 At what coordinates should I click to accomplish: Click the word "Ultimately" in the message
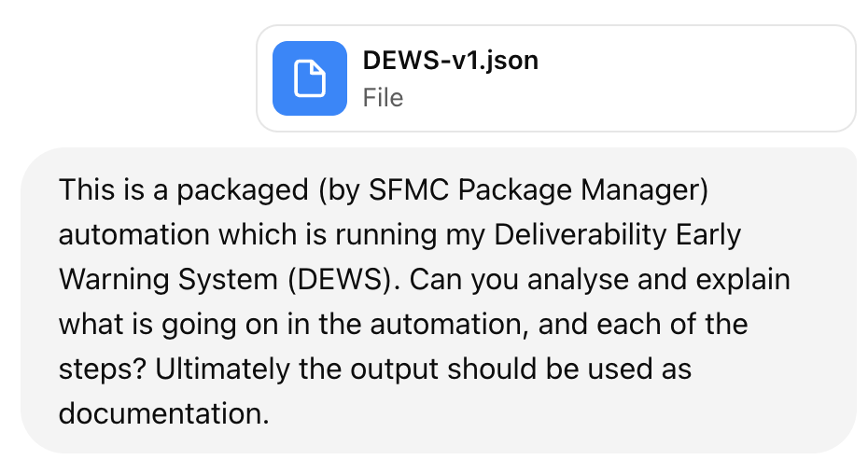click(222, 369)
